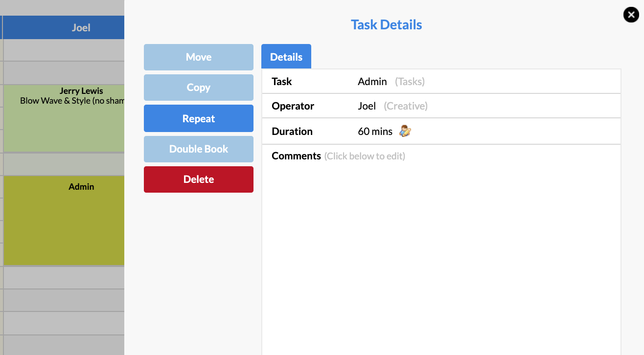Click an empty gray calendar slot
Viewport: 644px width, 355px height.
(x=64, y=300)
